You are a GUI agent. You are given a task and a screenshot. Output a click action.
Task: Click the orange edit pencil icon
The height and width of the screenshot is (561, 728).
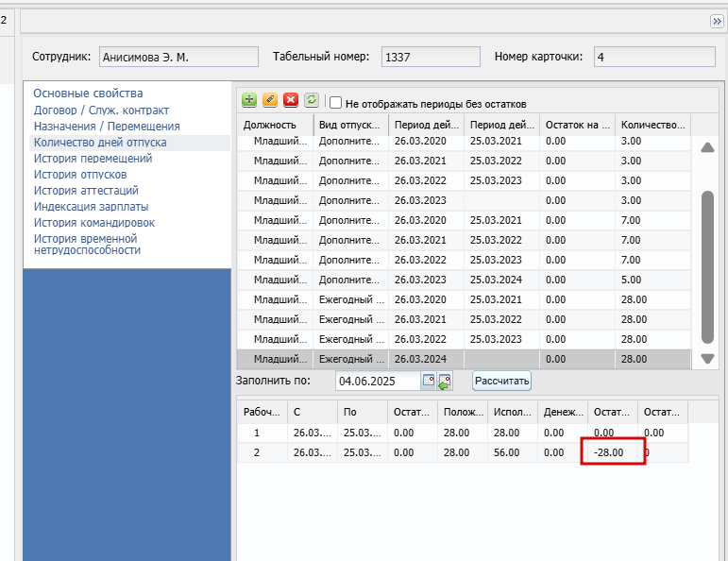pyautogui.click(x=270, y=100)
